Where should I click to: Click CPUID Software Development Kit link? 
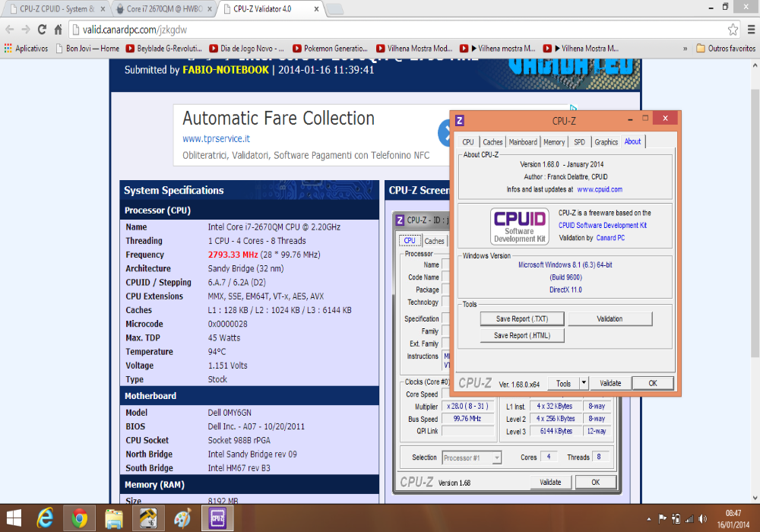pyautogui.click(x=603, y=225)
